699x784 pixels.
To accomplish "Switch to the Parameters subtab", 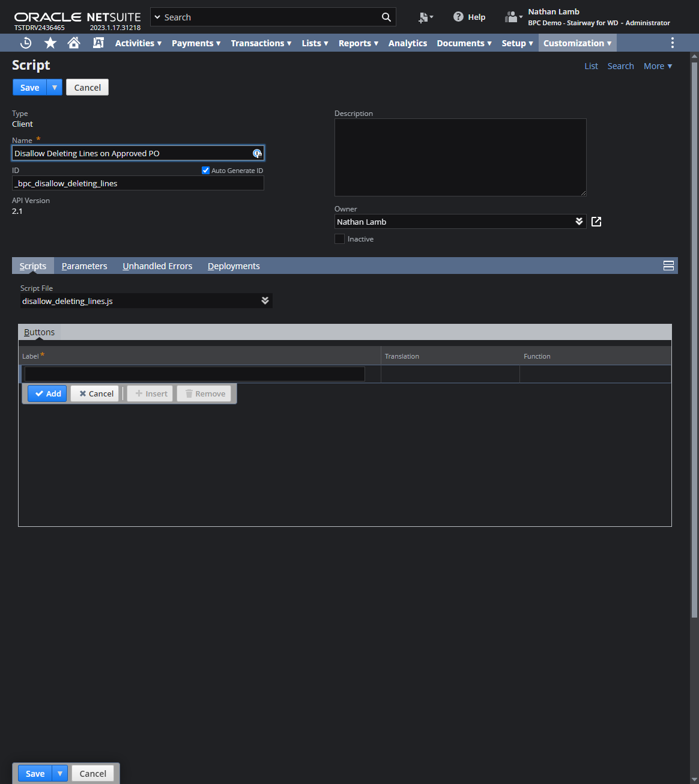I will [85, 266].
